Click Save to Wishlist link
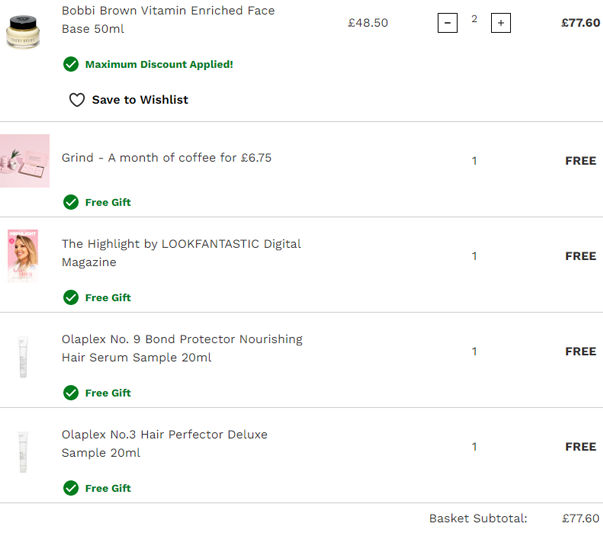 [x=140, y=100]
